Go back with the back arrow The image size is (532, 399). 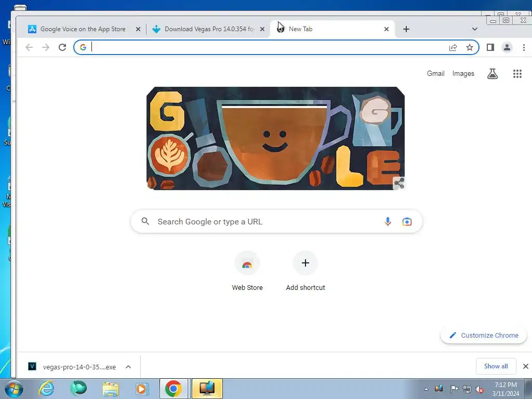coord(29,47)
